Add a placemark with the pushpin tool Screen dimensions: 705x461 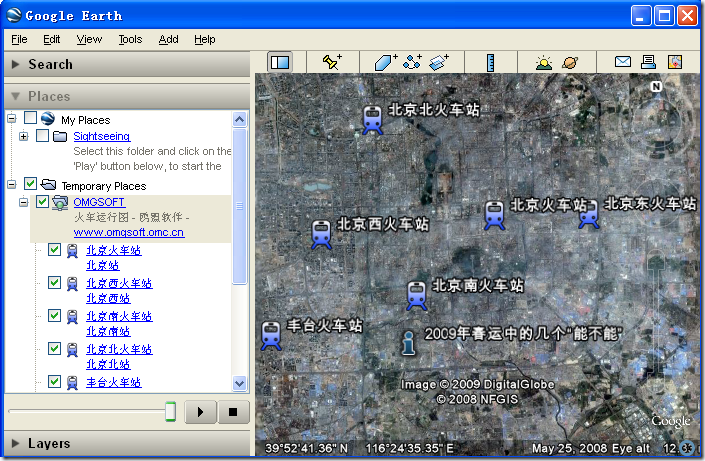[332, 62]
